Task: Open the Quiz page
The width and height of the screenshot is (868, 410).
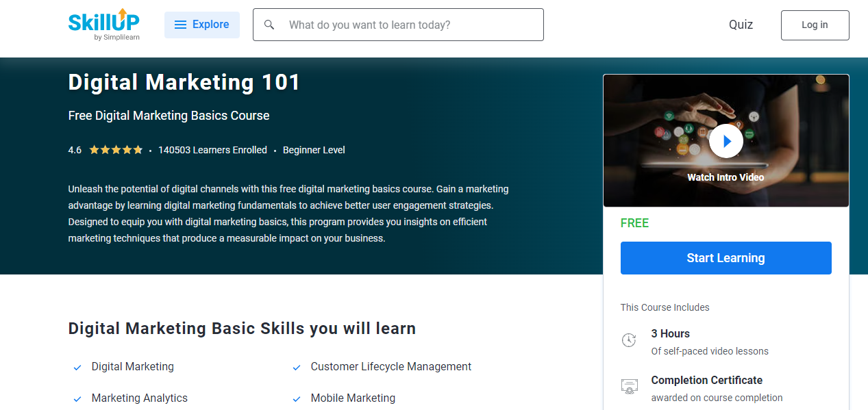Action: [x=741, y=25]
